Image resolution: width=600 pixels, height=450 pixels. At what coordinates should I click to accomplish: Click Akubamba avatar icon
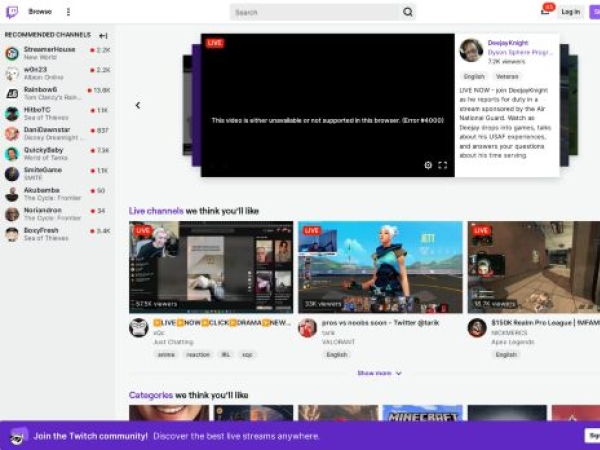[x=12, y=194]
